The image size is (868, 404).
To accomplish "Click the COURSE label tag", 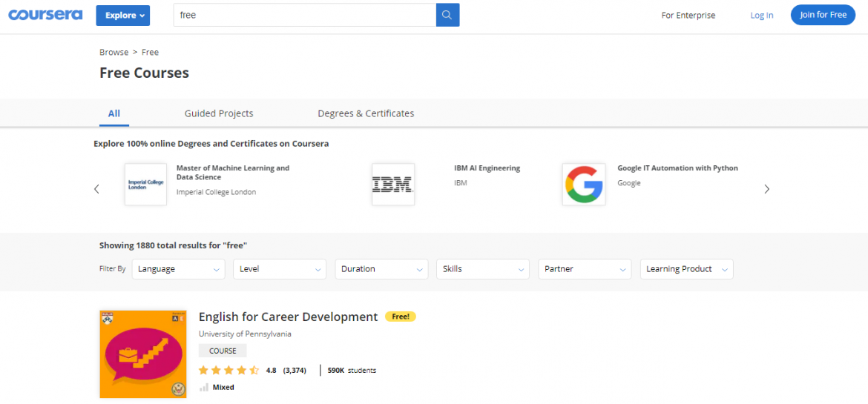I will tap(223, 351).
